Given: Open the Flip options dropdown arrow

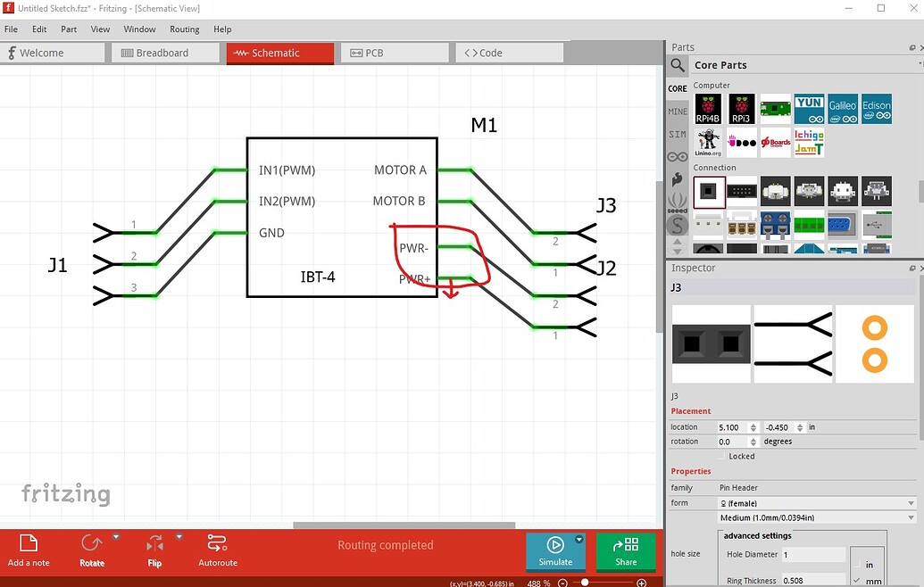Looking at the screenshot, I should point(179,537).
